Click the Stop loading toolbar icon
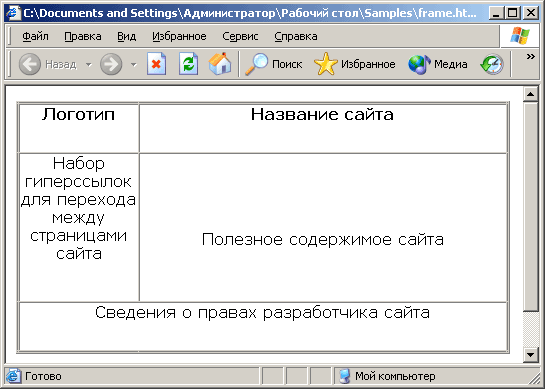545x389 pixels. coord(156,64)
